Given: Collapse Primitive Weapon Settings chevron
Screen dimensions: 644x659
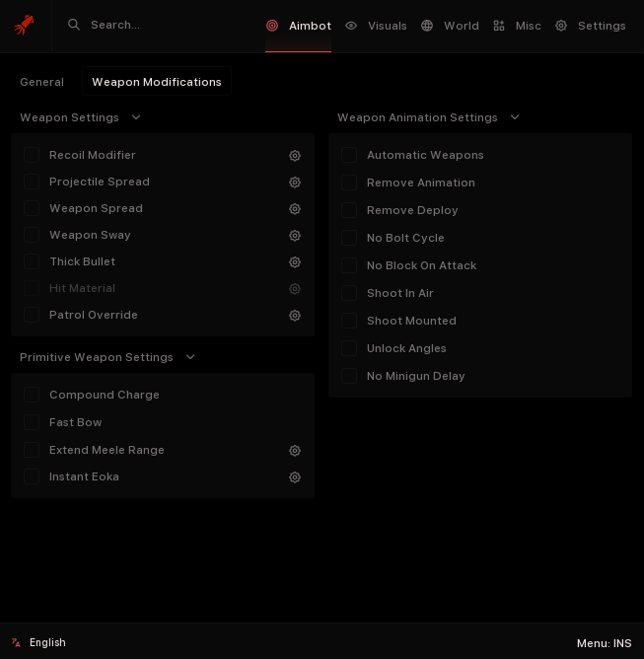Looking at the screenshot, I should [x=190, y=357].
